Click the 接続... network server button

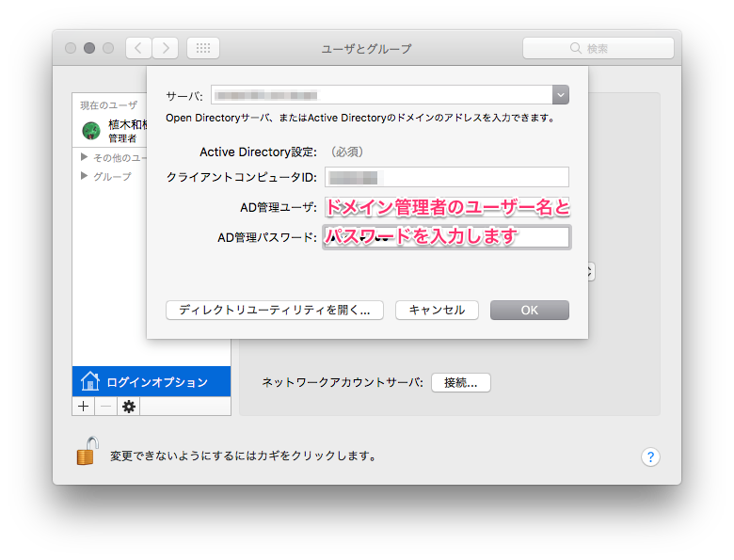coord(460,382)
